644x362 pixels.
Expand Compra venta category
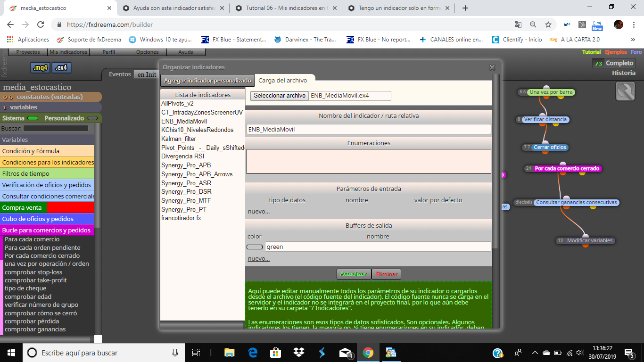[47, 207]
